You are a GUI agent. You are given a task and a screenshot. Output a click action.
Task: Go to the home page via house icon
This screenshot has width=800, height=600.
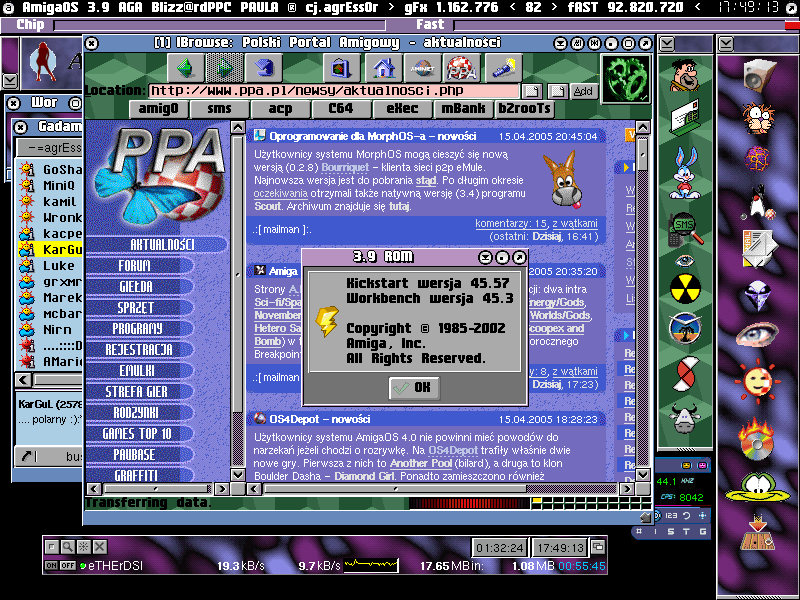pyautogui.click(x=383, y=68)
